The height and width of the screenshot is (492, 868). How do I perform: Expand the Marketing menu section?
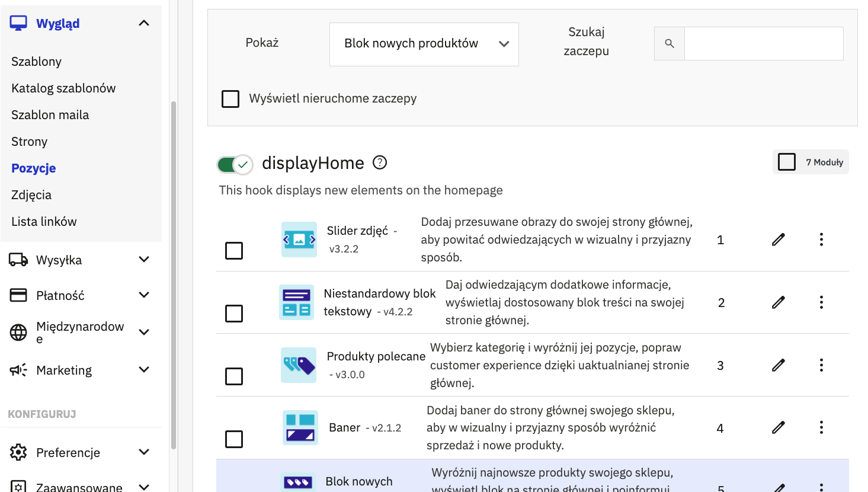[x=144, y=370]
